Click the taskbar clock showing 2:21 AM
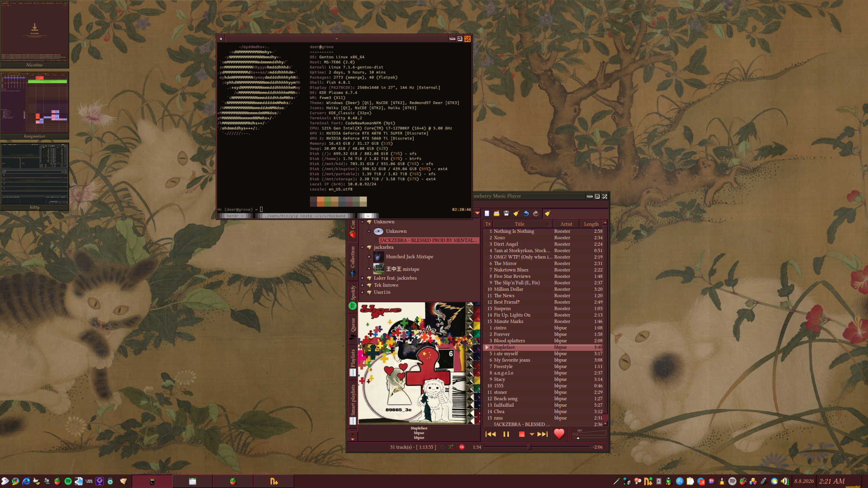This screenshot has width=868, height=488. (832, 481)
